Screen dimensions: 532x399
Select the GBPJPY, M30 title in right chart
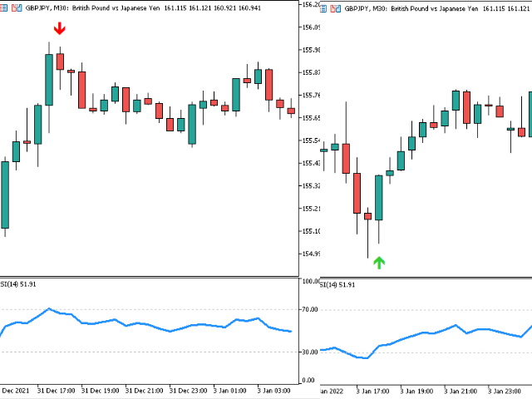point(361,8)
